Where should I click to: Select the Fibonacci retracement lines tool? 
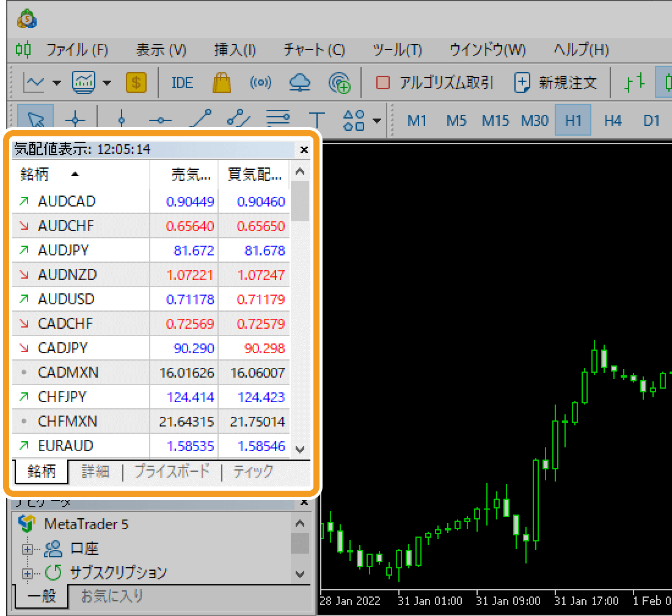pyautogui.click(x=278, y=119)
